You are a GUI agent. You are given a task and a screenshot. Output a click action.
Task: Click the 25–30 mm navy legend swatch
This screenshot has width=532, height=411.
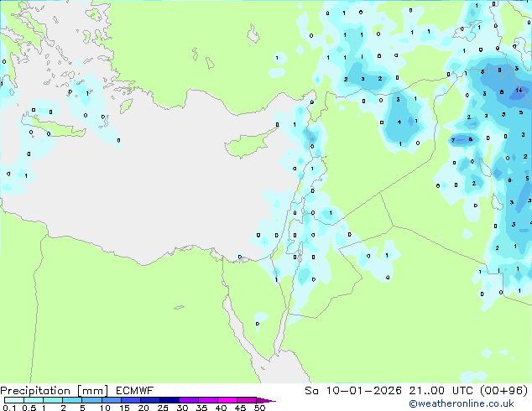tap(169, 400)
